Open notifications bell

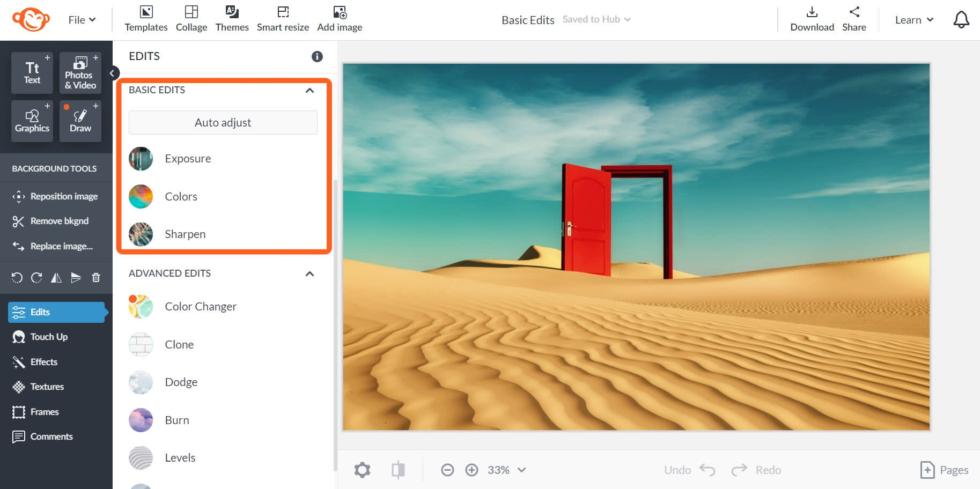click(961, 20)
